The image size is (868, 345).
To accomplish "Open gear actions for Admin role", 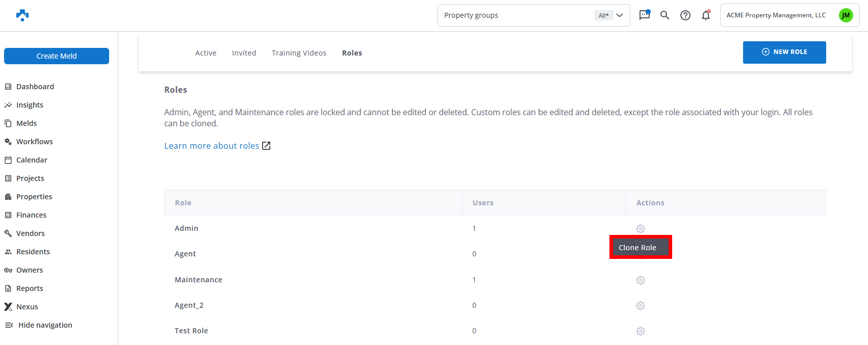I will (641, 229).
